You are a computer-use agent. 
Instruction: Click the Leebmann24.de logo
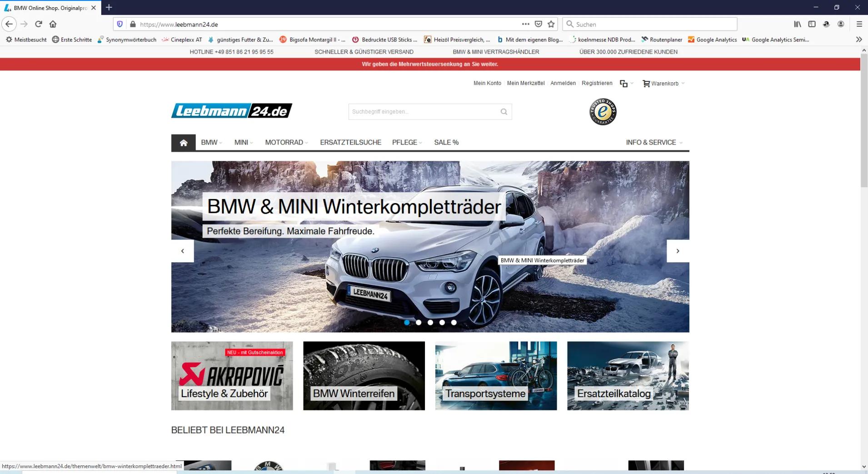232,111
